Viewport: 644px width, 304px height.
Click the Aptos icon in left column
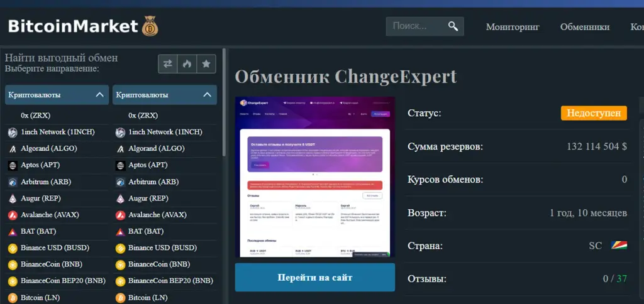pyautogui.click(x=13, y=165)
